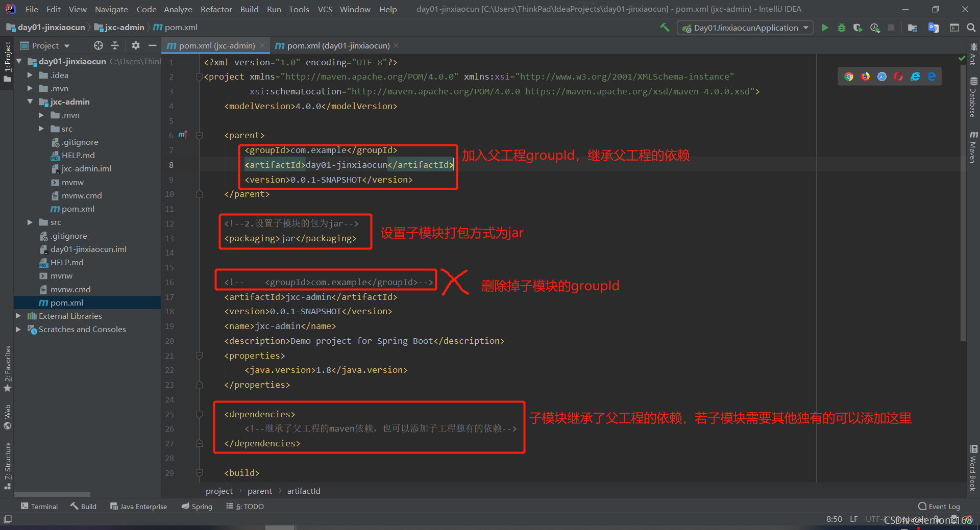Screen dimensions: 980x530
Task: Open the VCS menu
Action: coord(325,9)
